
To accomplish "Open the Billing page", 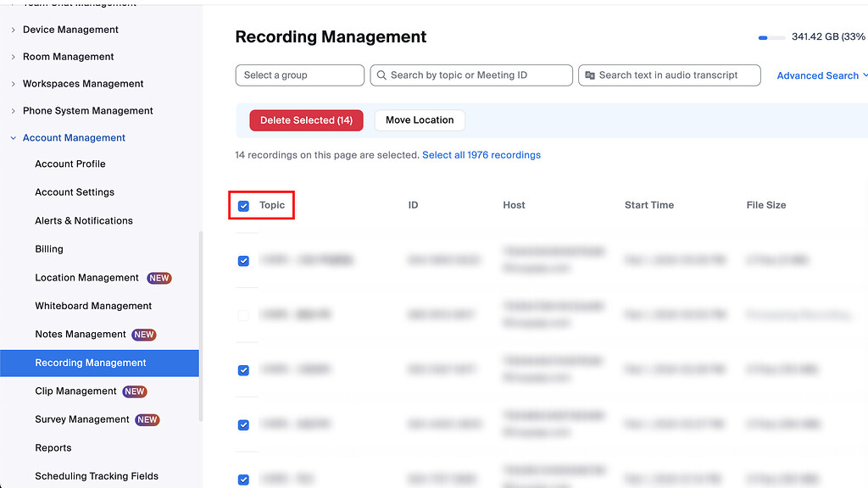I will click(x=49, y=248).
